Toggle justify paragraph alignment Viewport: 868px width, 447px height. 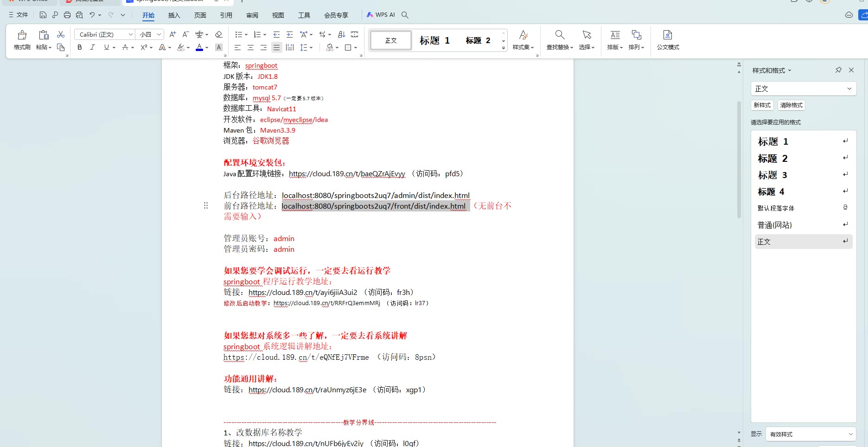click(276, 47)
